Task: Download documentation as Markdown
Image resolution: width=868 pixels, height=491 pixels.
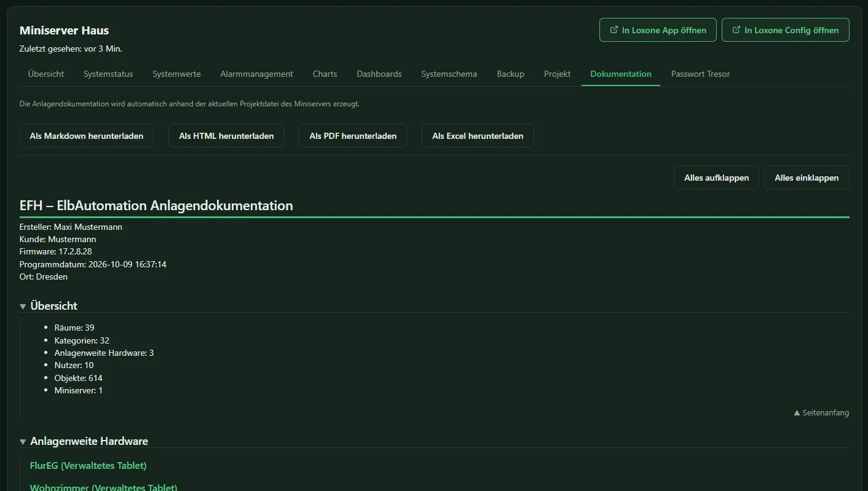Action: click(x=87, y=136)
